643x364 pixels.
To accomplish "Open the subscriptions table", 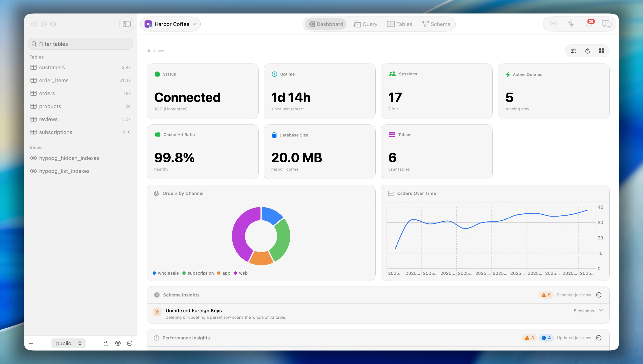I will pos(81,132).
